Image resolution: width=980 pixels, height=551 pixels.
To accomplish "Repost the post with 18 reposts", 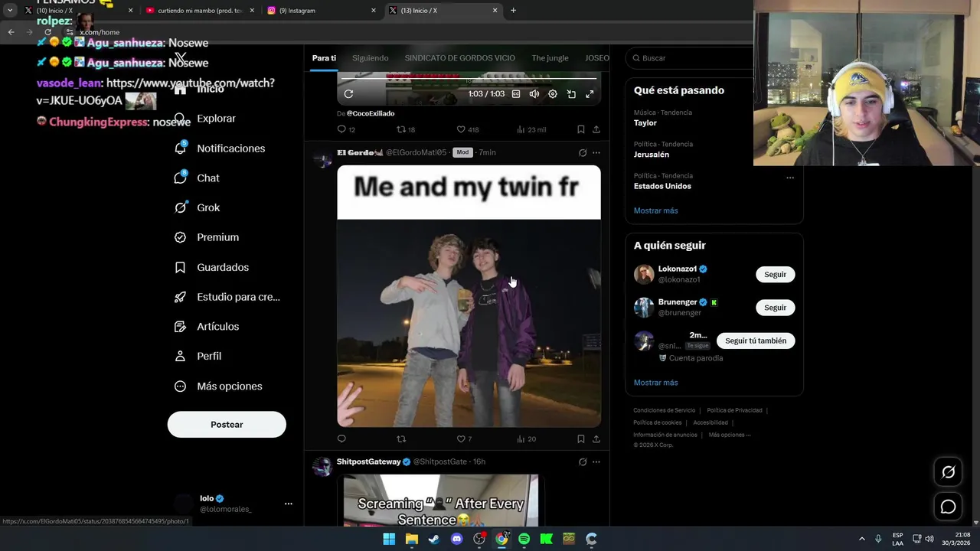I will (x=406, y=129).
